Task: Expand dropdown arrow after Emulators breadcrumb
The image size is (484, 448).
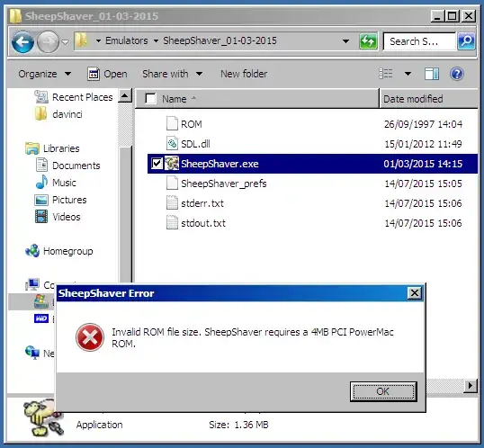Action: tap(156, 40)
